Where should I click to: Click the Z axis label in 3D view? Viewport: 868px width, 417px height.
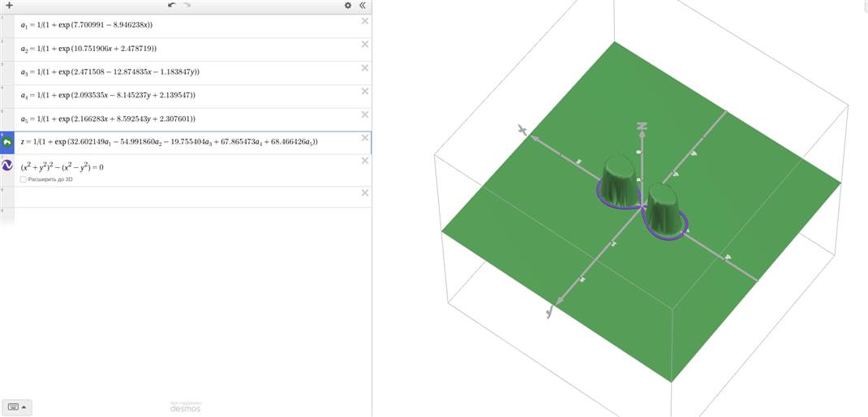point(642,126)
